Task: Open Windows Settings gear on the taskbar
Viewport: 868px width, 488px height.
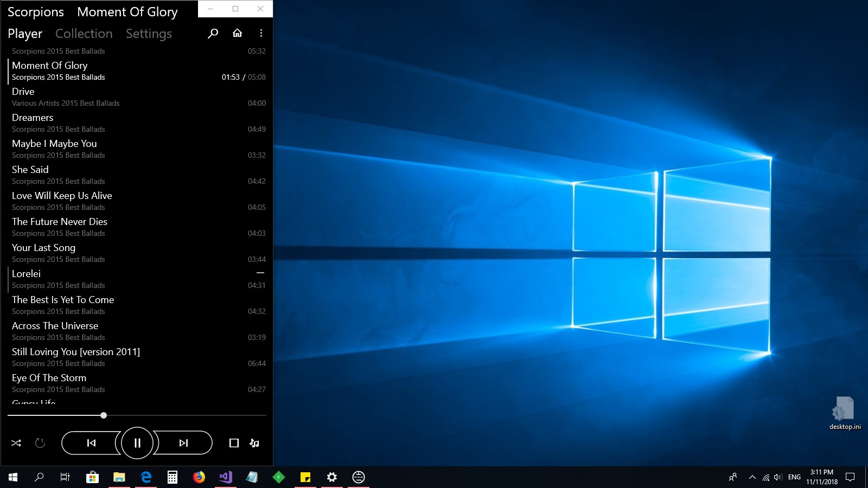Action: click(331, 477)
